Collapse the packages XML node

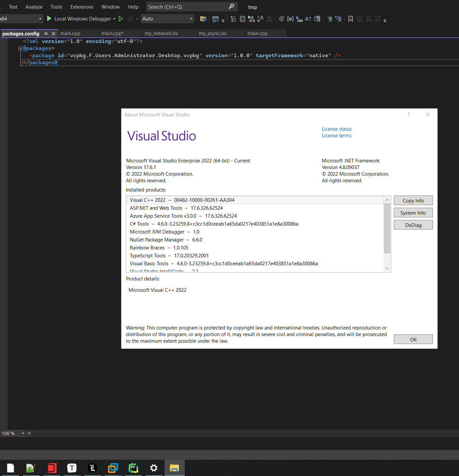(x=20, y=48)
